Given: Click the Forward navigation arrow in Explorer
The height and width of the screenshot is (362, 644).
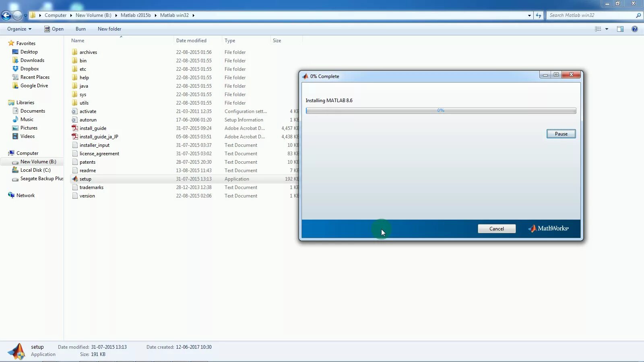Looking at the screenshot, I should (17, 15).
